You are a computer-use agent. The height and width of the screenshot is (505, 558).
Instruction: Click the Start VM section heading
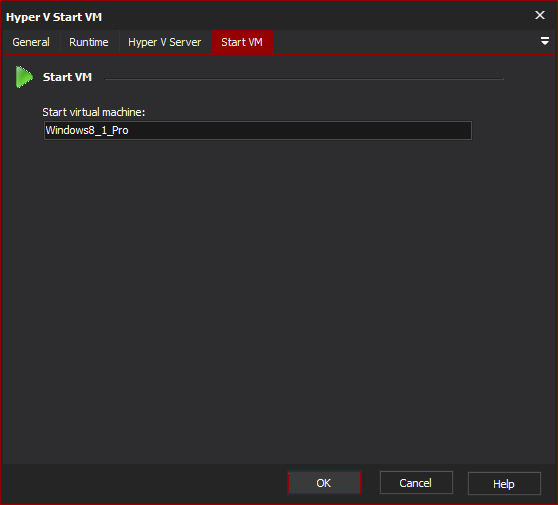(x=67, y=77)
